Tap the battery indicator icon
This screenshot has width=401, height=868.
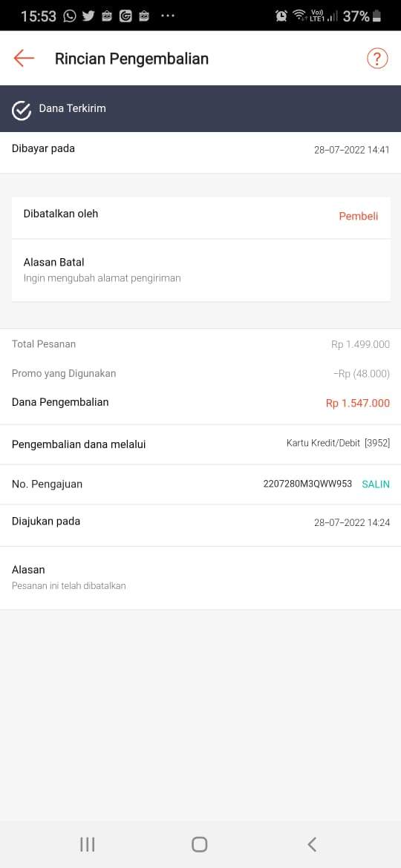pos(377,16)
